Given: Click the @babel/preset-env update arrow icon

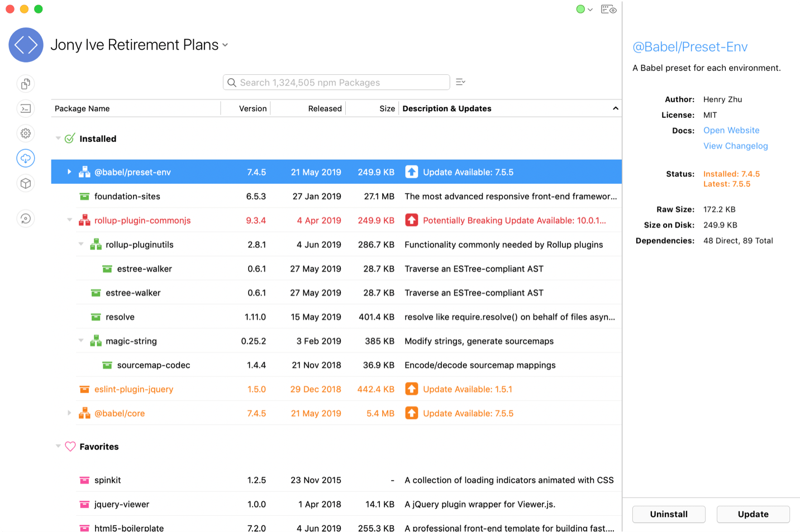Looking at the screenshot, I should (412, 172).
